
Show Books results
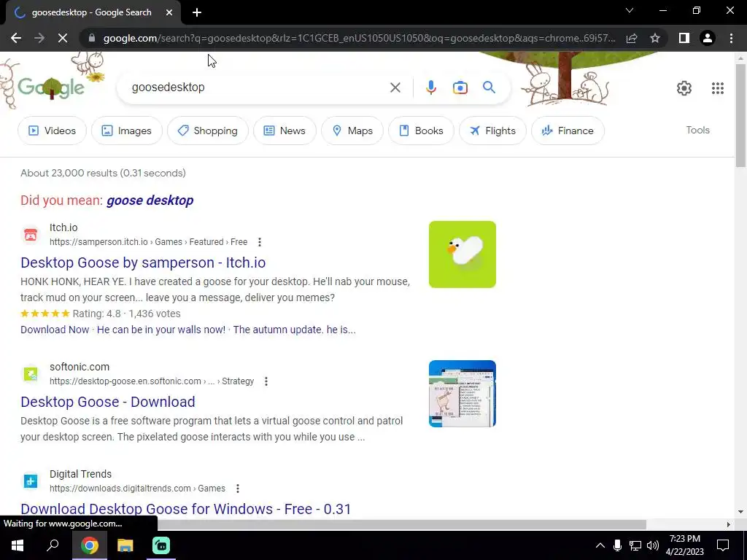coord(421,131)
